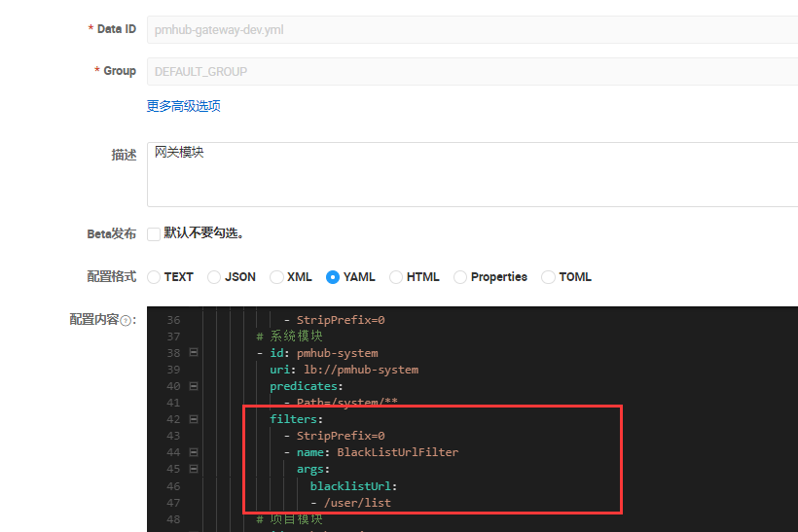Click StripPrefix=0 on line 36
This screenshot has width=798, height=532.
click(341, 320)
